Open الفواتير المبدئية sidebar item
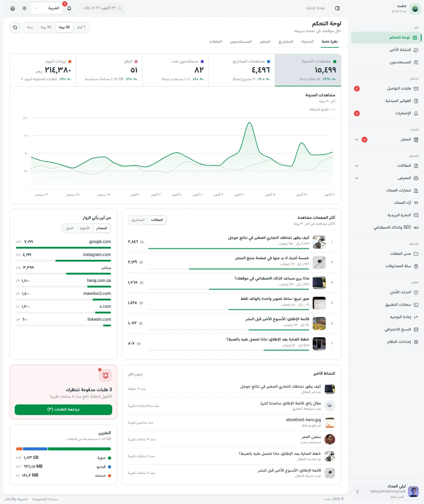Image resolution: width=424 pixels, height=504 pixels. [x=386, y=101]
